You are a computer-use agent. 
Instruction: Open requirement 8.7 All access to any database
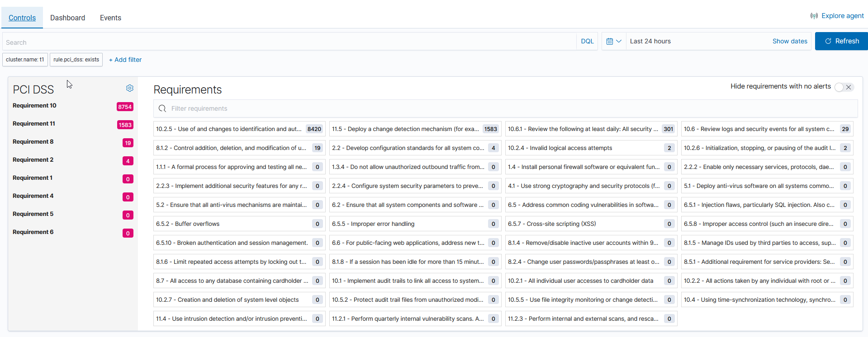[x=239, y=281]
